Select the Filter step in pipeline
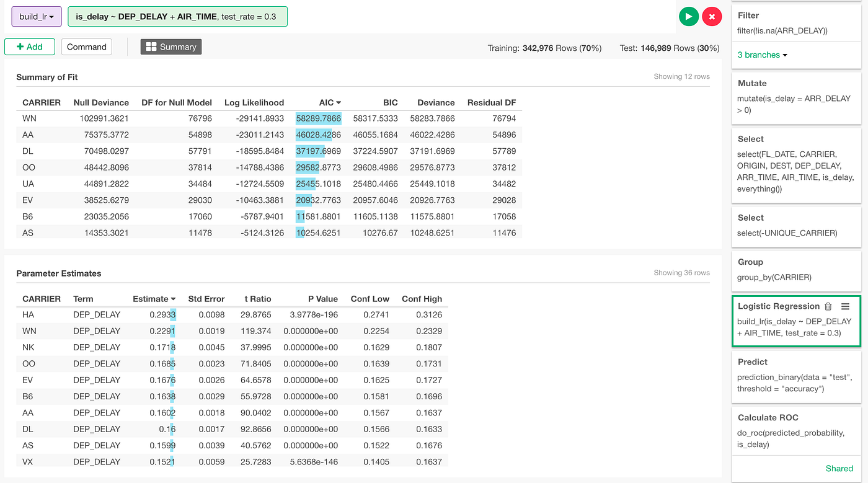The height and width of the screenshot is (483, 868). (796, 24)
